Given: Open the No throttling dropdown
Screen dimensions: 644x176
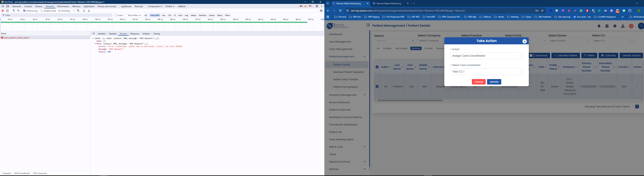Looking at the screenshot, I should [66, 11].
